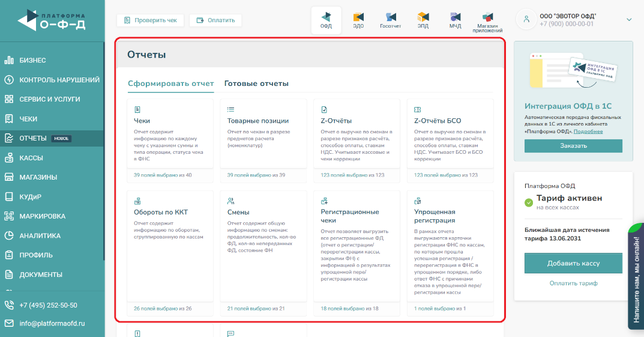Switch to Готовые отчеты tab
644x337 pixels.
(x=256, y=83)
